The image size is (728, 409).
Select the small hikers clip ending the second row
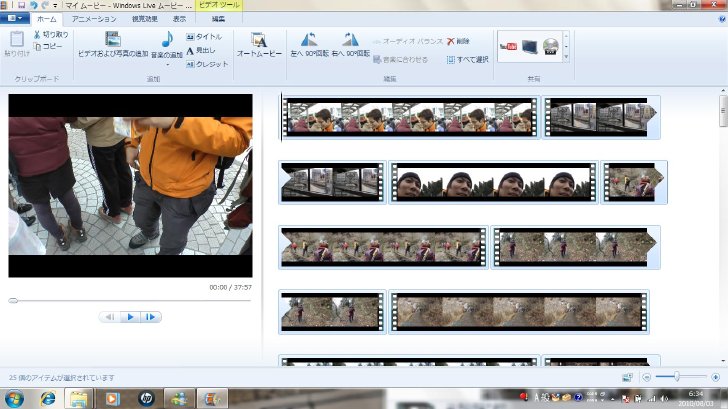point(634,182)
